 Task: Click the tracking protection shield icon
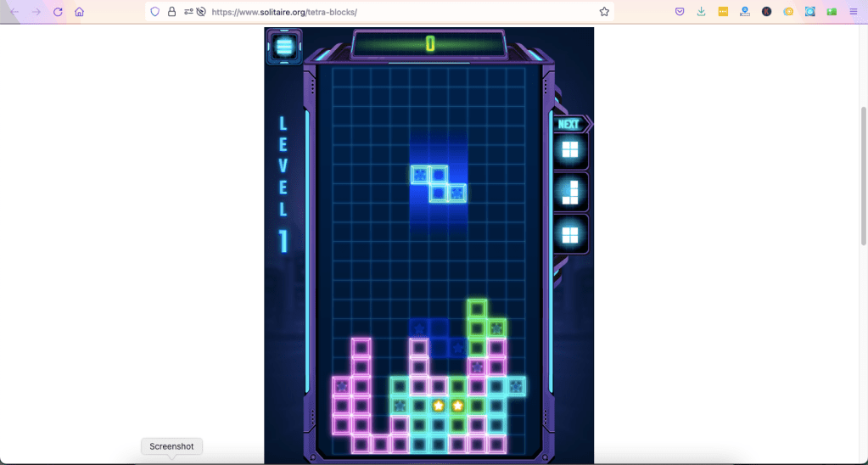click(x=155, y=12)
